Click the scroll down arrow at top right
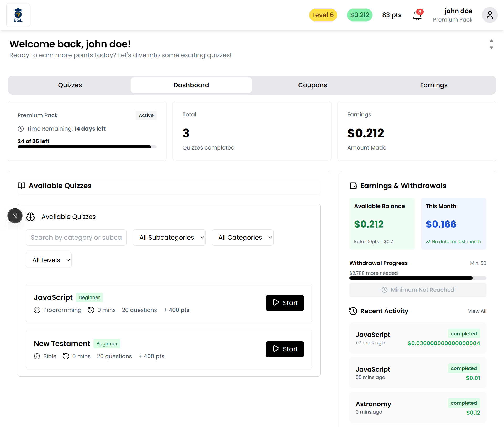Image resolution: width=504 pixels, height=427 pixels. 491,48
